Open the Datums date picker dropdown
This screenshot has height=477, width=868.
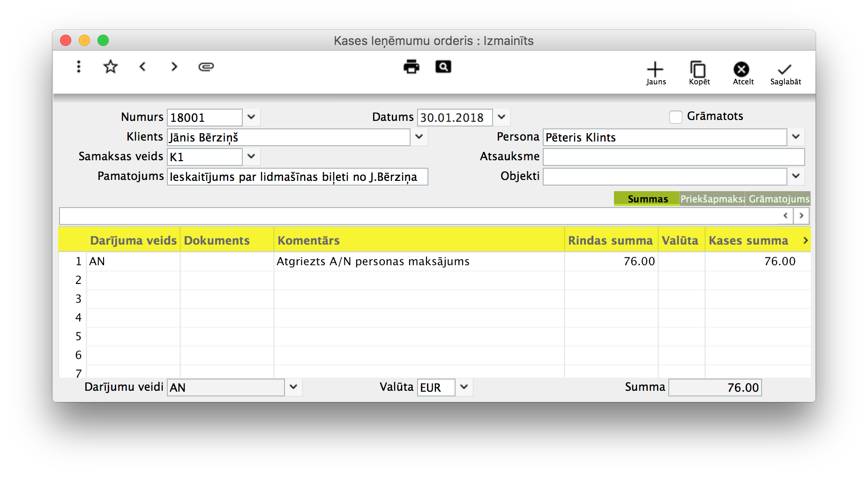click(x=501, y=117)
